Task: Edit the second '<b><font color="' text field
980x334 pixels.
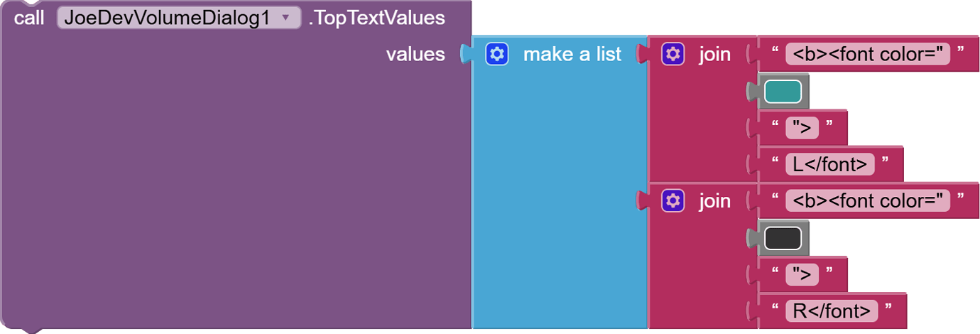Action: [x=868, y=200]
